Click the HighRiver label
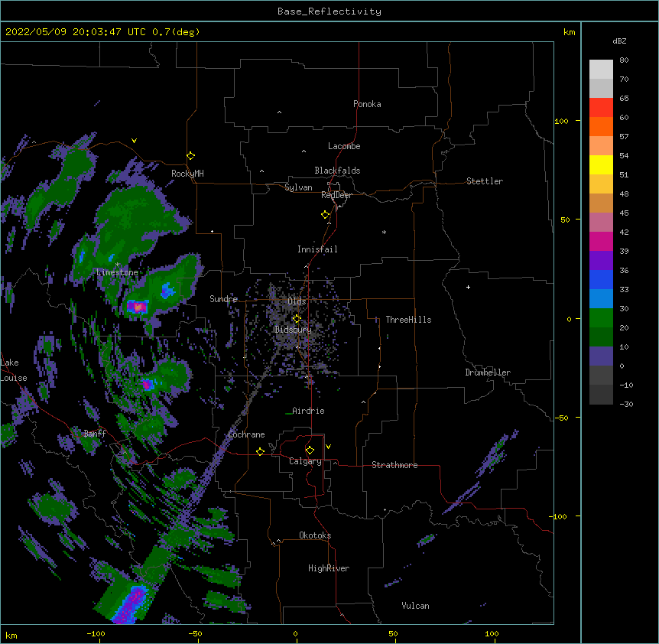This screenshot has height=644, width=659. tap(329, 568)
